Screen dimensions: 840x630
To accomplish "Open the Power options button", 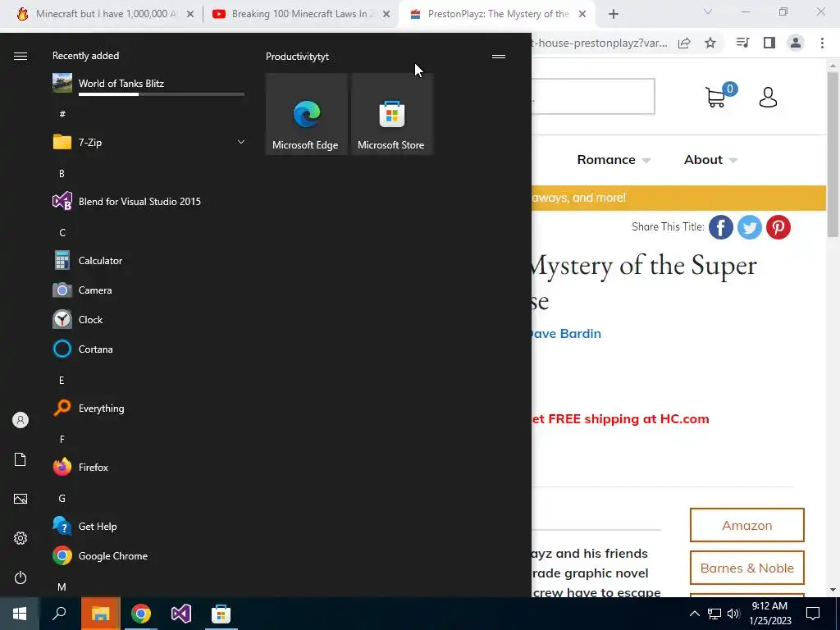I will (x=21, y=577).
